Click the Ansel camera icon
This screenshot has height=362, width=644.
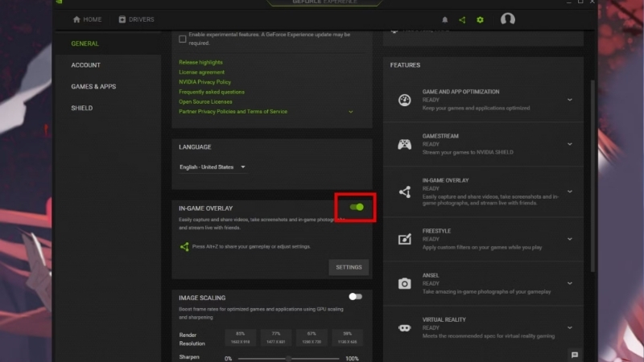405,283
